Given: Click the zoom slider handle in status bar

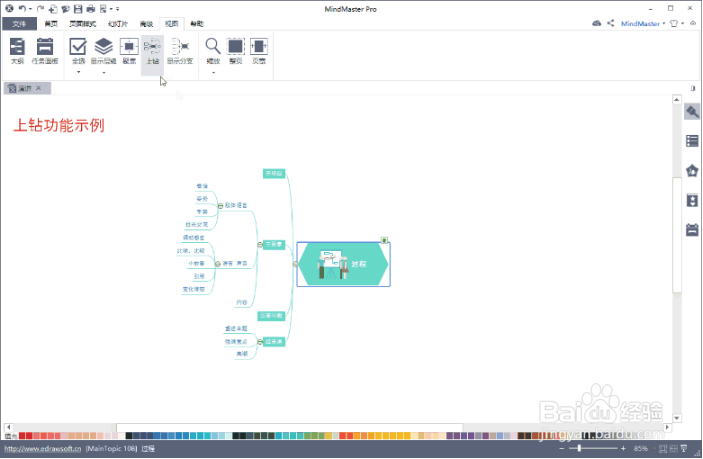Looking at the screenshot, I should 579,448.
